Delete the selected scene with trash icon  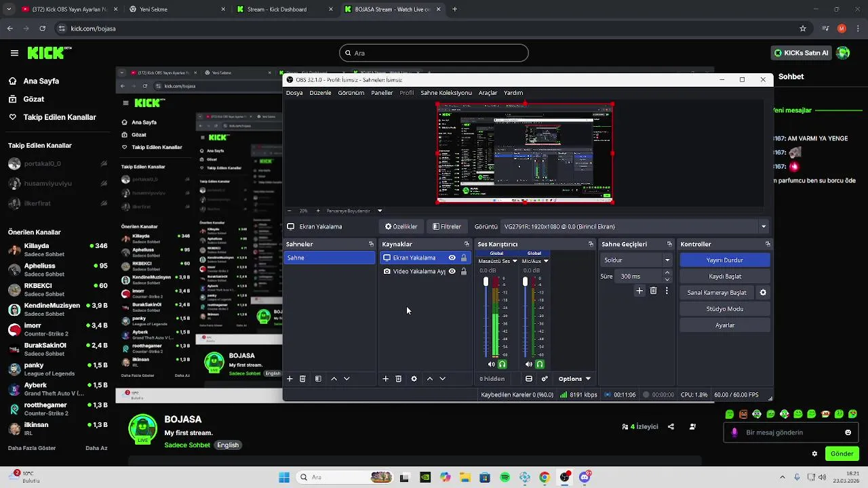click(x=302, y=379)
